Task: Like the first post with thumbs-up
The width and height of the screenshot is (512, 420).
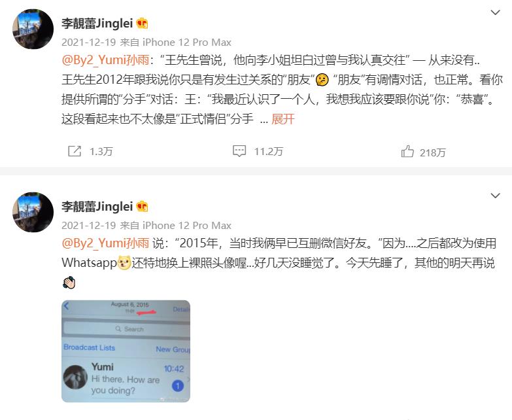Action: coord(407,152)
